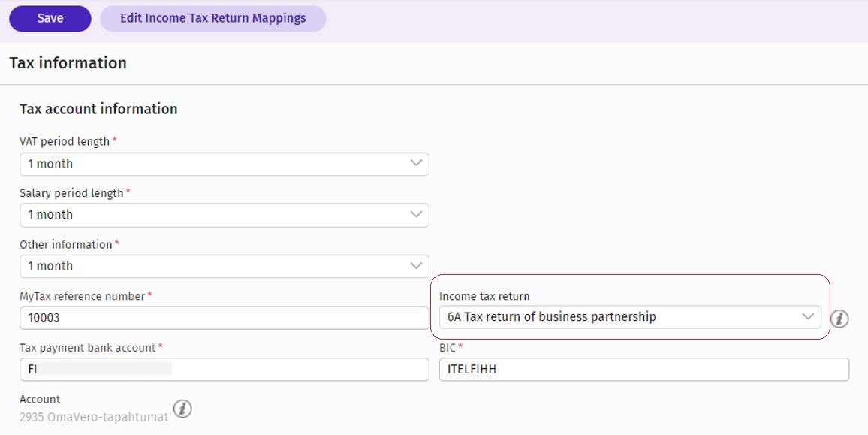Image resolution: width=868 pixels, height=435 pixels.
Task: Show info for Income tax return field
Action: [x=839, y=319]
